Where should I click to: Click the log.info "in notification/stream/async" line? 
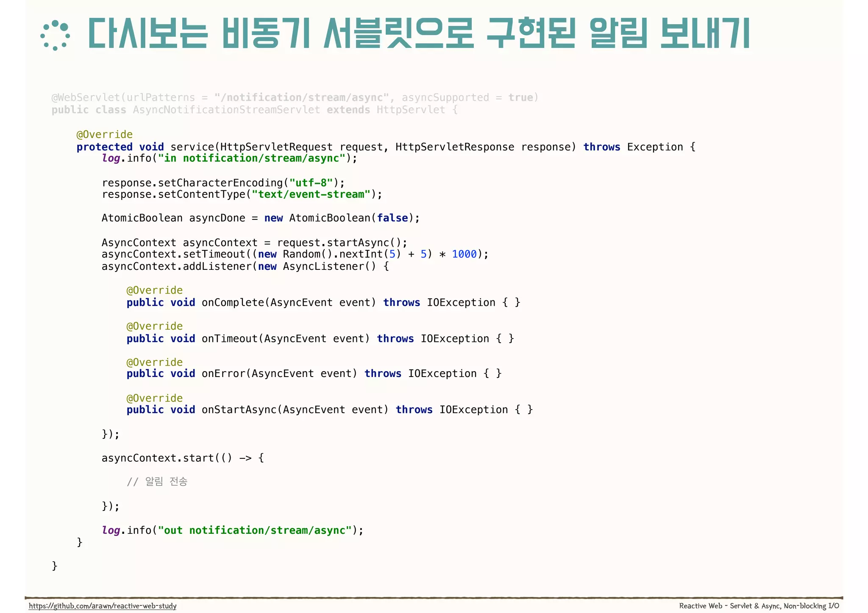pos(229,158)
